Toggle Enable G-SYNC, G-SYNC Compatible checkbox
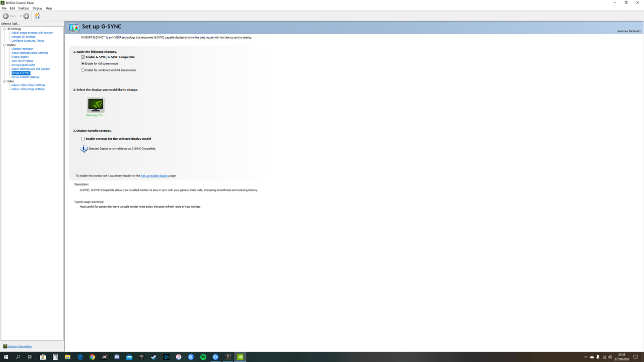The width and height of the screenshot is (644, 362). point(83,57)
